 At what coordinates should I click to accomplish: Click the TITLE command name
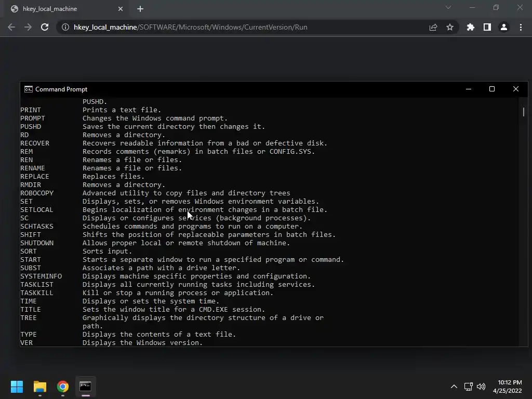pos(31,310)
